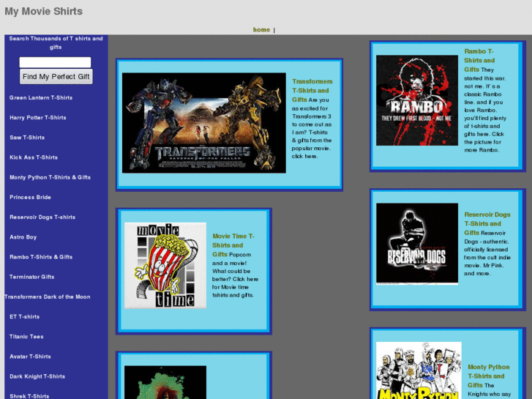Click the Find My Perfect Gift button
532x399 pixels.
tap(56, 77)
